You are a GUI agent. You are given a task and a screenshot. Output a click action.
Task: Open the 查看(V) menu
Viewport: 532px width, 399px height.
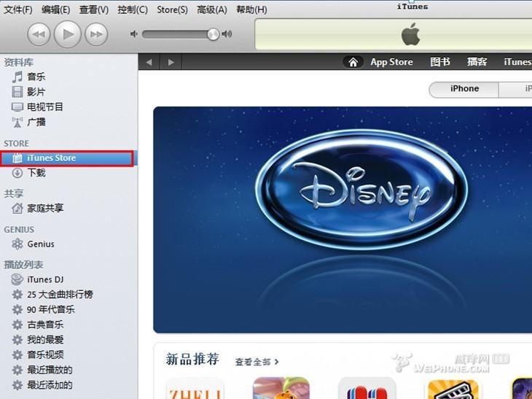click(x=94, y=9)
